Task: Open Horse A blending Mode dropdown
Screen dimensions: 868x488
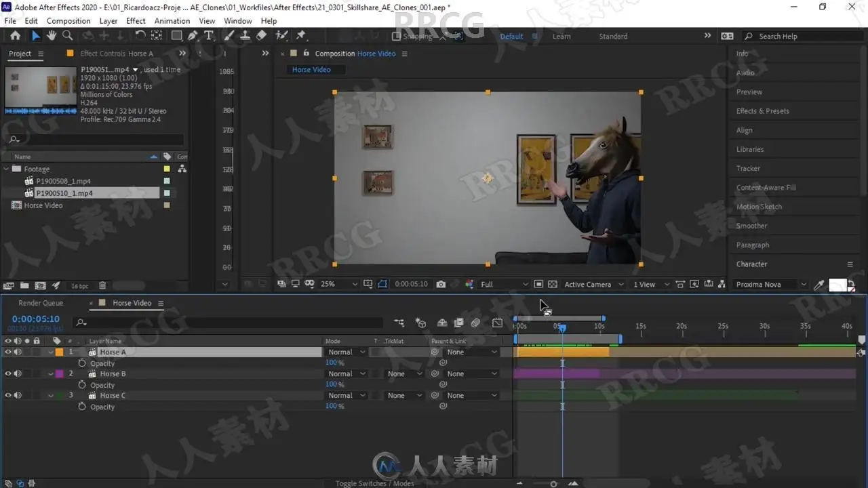Action: click(347, 352)
